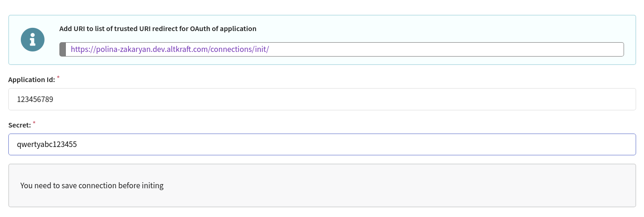
Task: Click the 123456789 value text
Action: (35, 99)
